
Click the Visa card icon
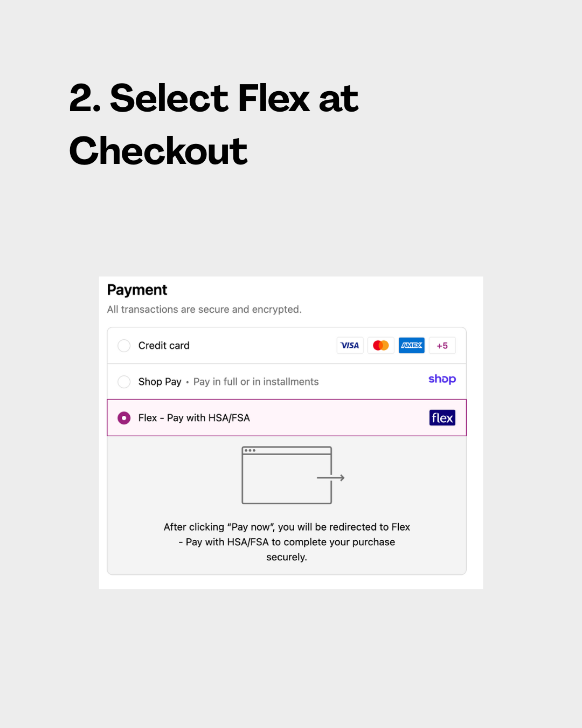[350, 346]
